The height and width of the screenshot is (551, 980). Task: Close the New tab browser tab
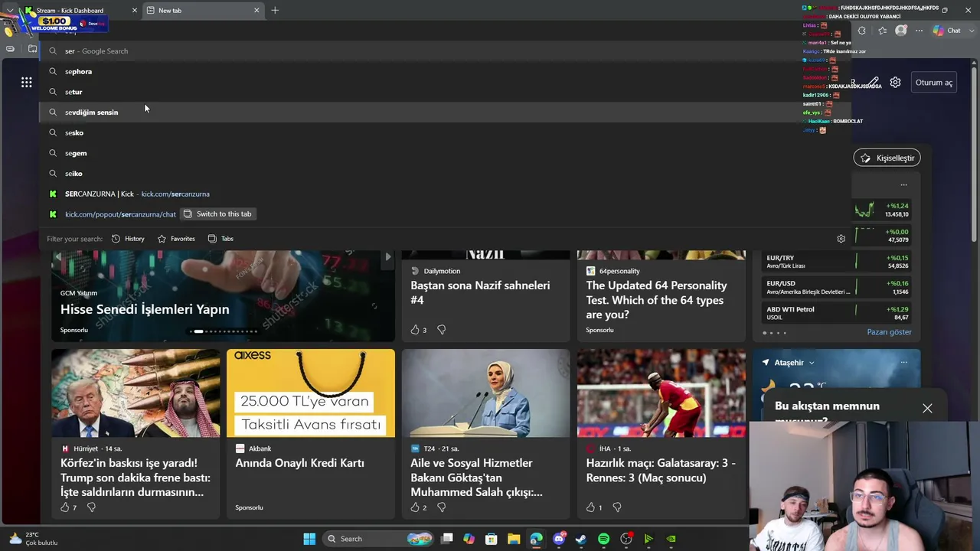[256, 11]
